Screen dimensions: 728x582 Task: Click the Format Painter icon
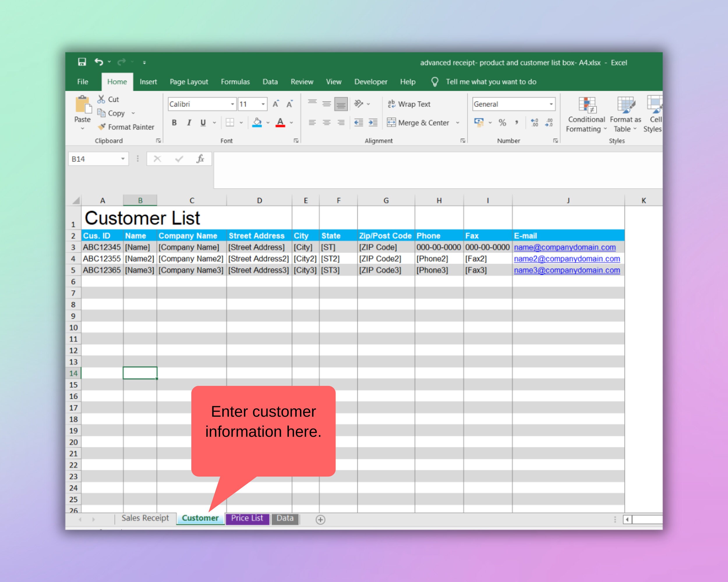click(101, 127)
